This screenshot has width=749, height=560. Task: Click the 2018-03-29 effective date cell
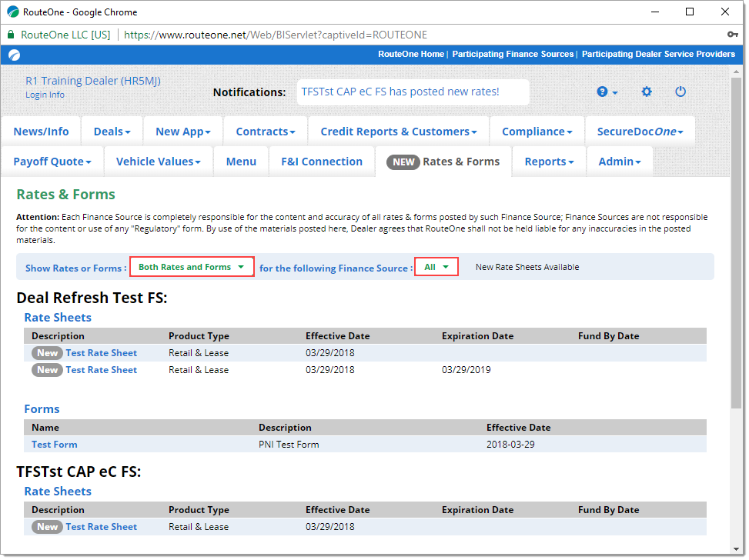tap(510, 445)
